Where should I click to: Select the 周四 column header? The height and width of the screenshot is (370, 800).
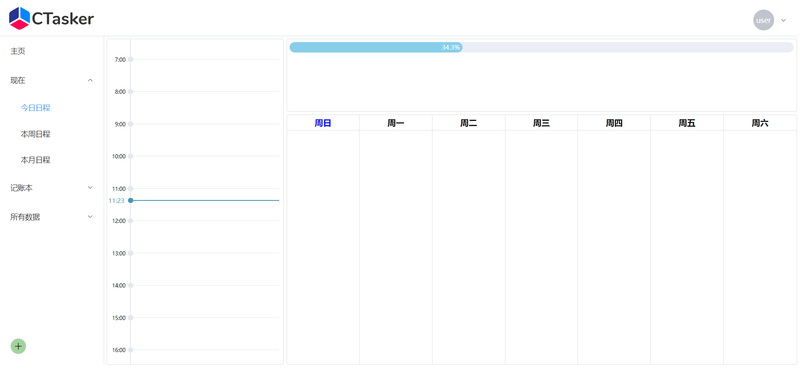coord(614,123)
